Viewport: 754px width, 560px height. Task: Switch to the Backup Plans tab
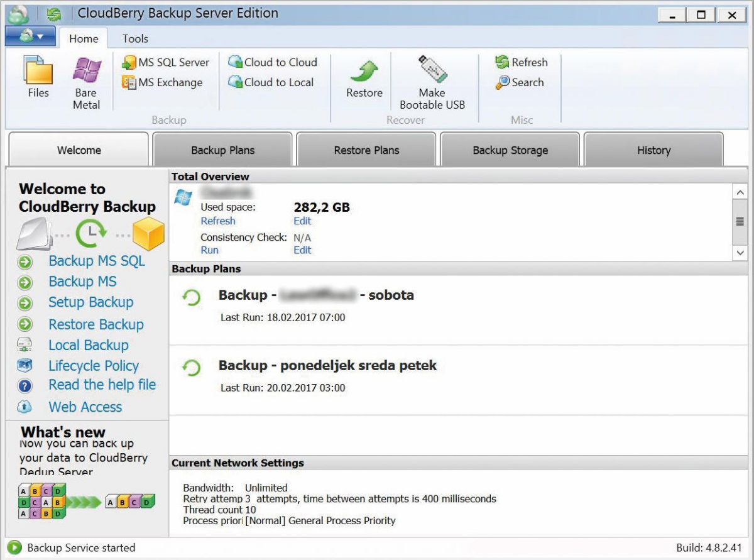tap(223, 150)
